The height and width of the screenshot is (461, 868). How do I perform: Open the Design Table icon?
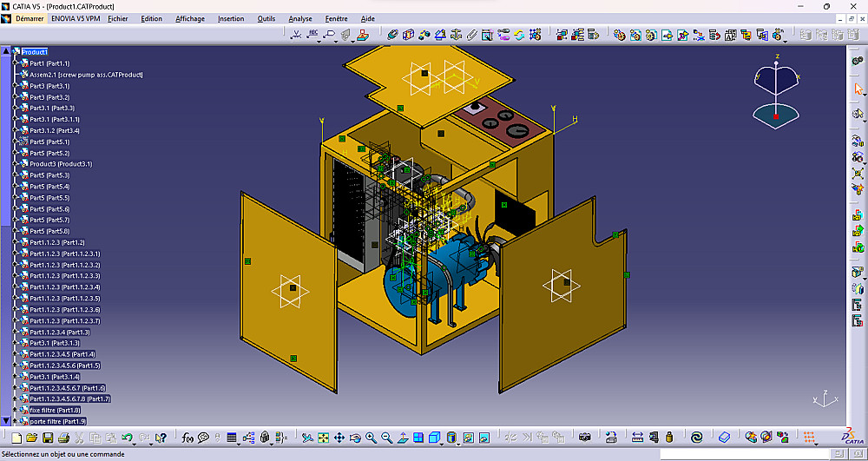click(232, 438)
